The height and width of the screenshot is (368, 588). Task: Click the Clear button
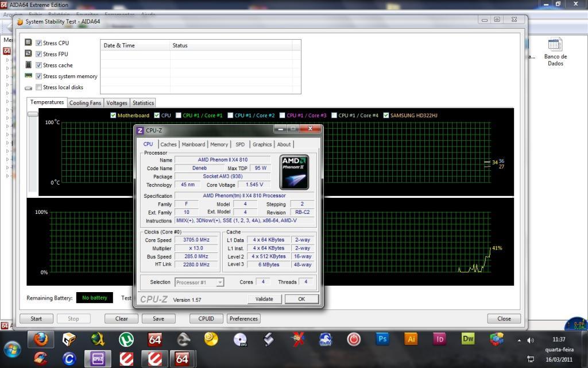pos(122,319)
